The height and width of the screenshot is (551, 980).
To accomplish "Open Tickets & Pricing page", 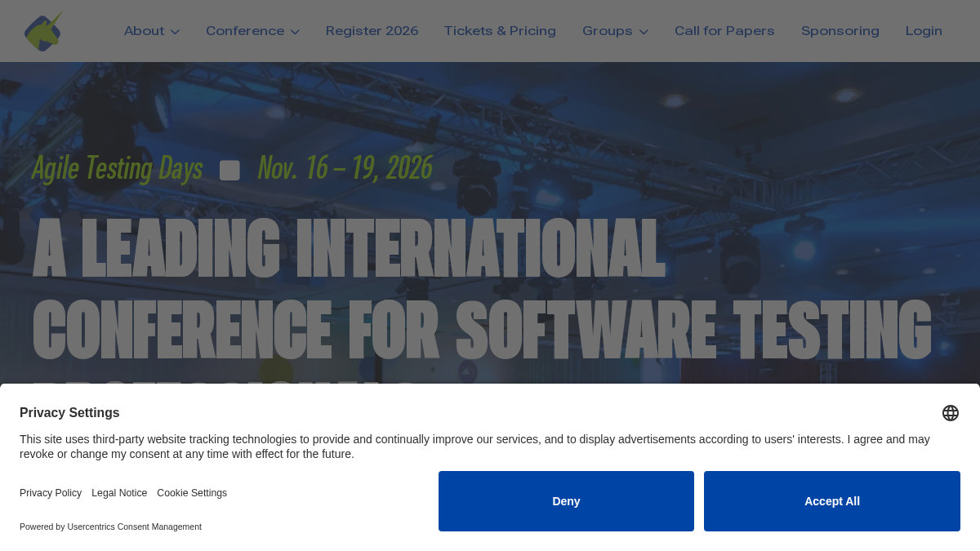I will point(500,31).
